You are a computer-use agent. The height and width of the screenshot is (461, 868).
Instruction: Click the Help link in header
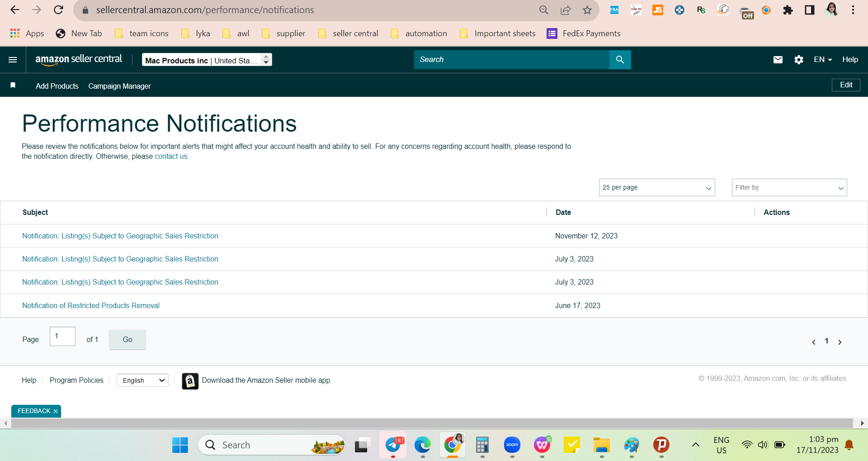(850, 60)
